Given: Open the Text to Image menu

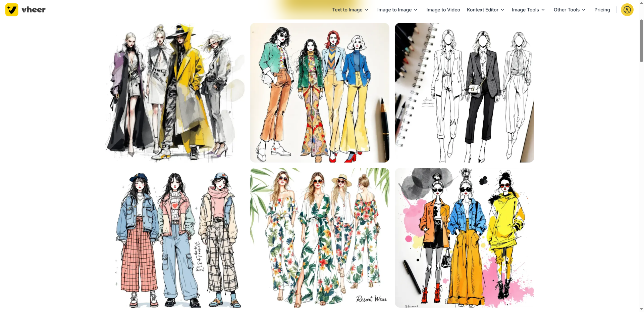Looking at the screenshot, I should coord(347,10).
